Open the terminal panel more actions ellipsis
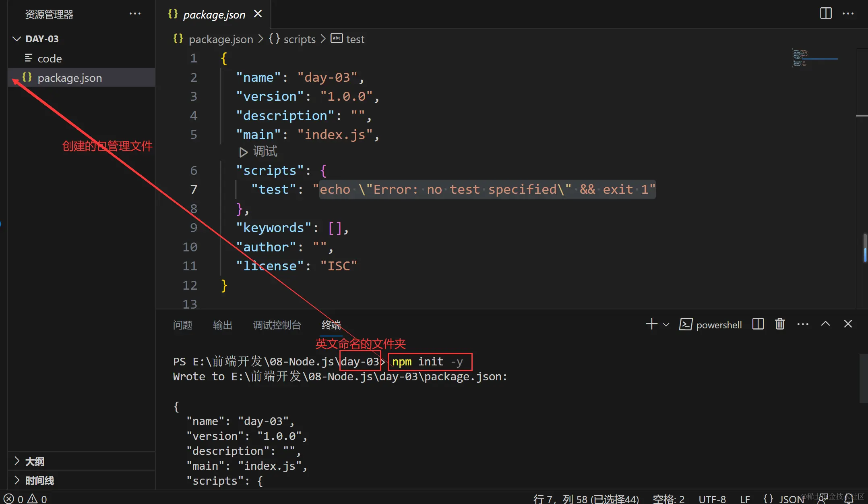 [x=803, y=324]
